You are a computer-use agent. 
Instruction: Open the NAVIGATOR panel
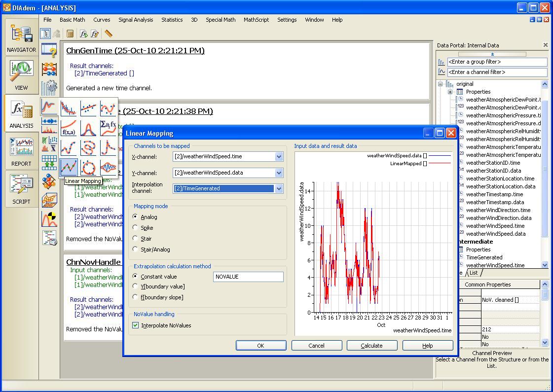pos(21,37)
